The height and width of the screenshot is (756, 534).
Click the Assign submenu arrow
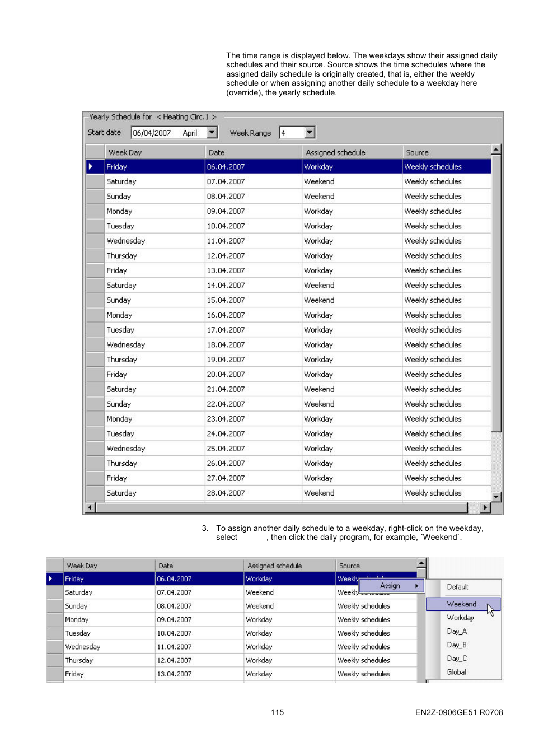417,586
